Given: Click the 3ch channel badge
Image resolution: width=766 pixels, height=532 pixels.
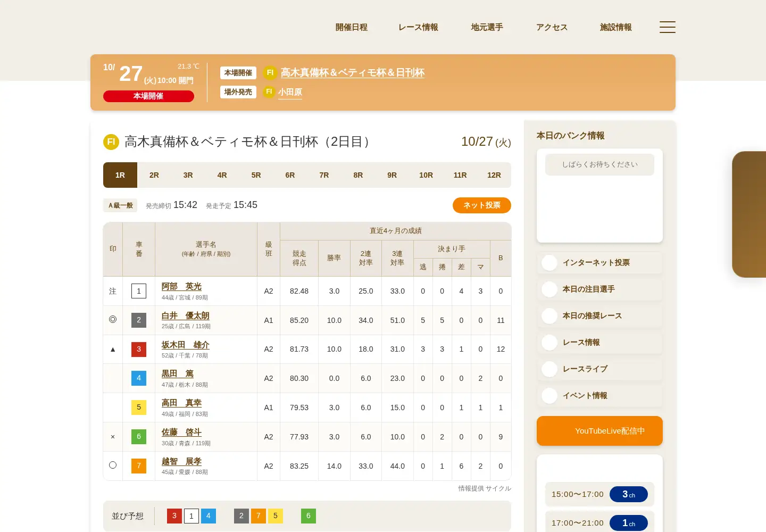Looking at the screenshot, I should (629, 494).
